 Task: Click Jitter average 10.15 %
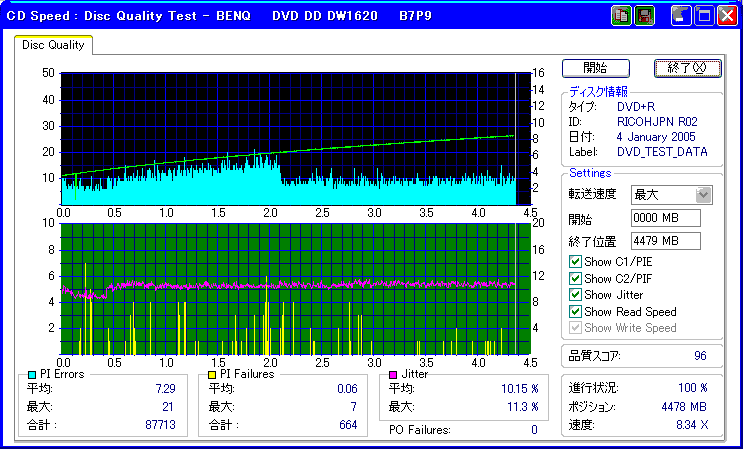pyautogui.click(x=520, y=389)
